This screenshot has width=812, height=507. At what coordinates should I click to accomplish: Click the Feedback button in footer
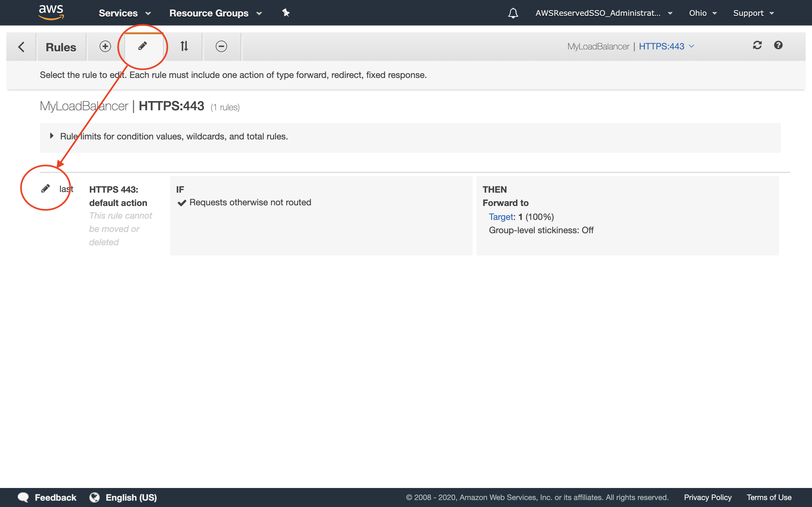point(48,497)
